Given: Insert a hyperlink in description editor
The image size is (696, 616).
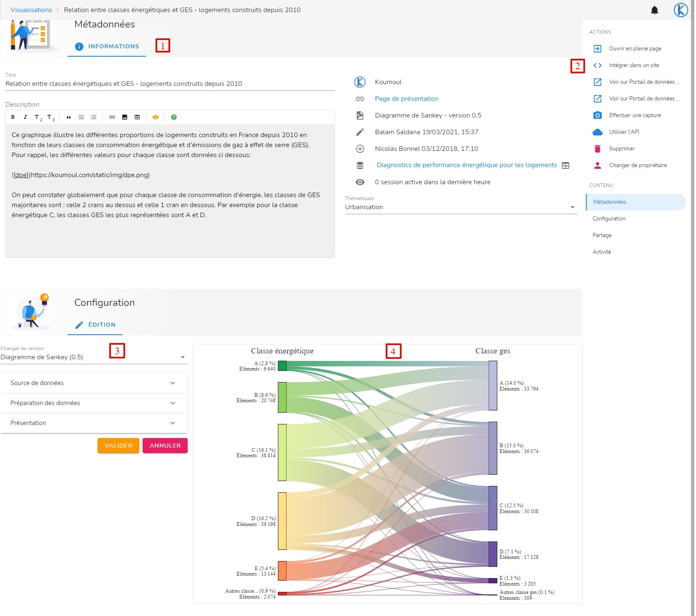Looking at the screenshot, I should [112, 117].
